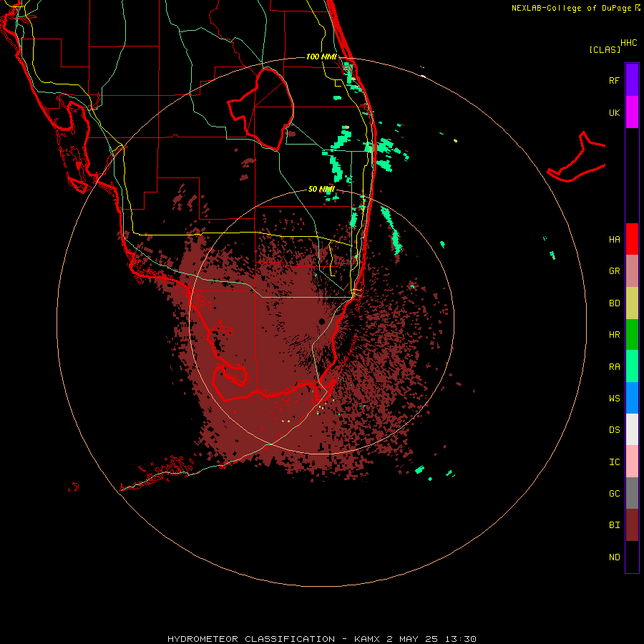
Task: Select the GR color swatch in legend
Action: coord(632,270)
